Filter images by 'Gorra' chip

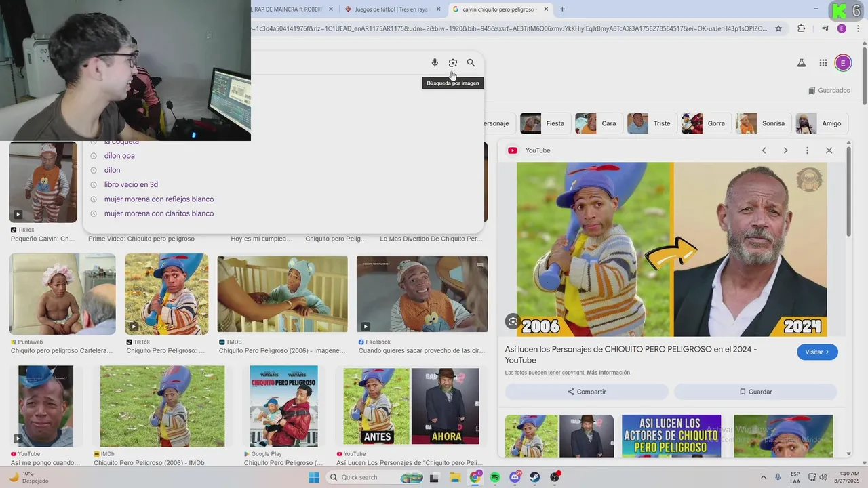point(705,123)
